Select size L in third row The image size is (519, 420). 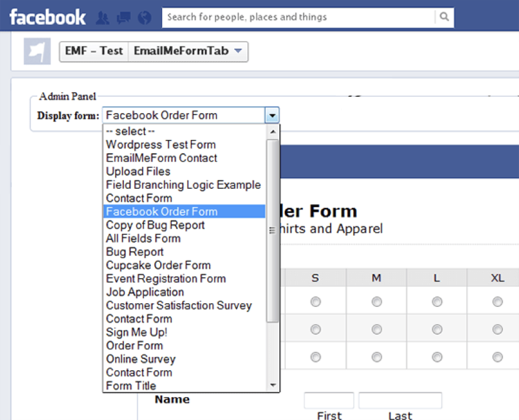[437, 357]
